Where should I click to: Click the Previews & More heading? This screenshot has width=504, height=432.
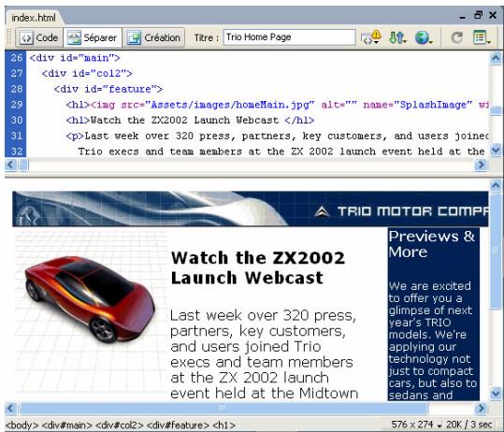point(432,244)
